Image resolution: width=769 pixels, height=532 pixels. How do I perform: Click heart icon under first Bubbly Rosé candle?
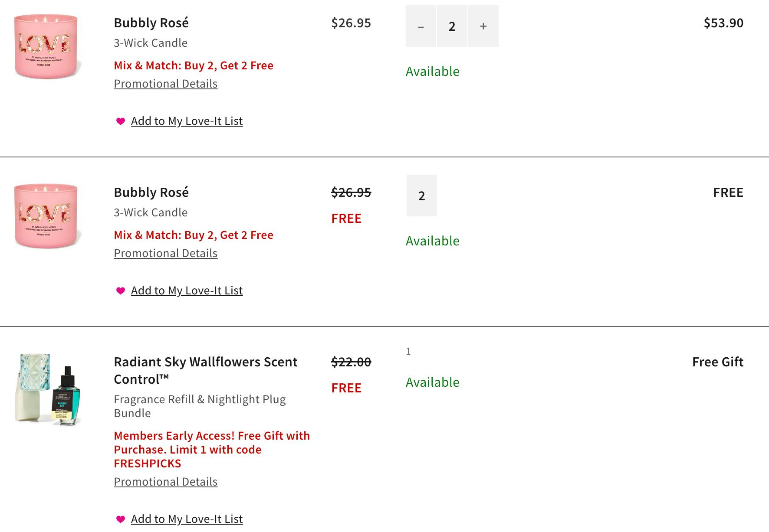click(x=121, y=121)
